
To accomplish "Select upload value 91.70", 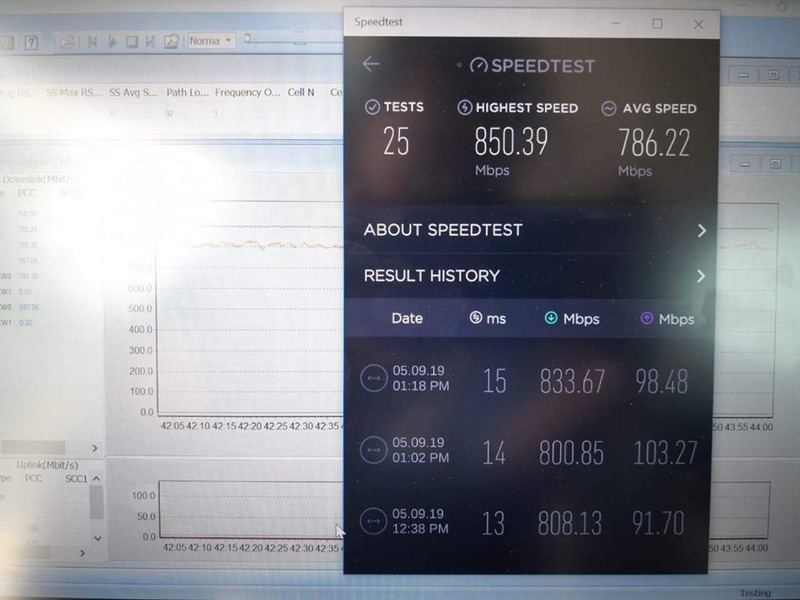I will point(658,523).
